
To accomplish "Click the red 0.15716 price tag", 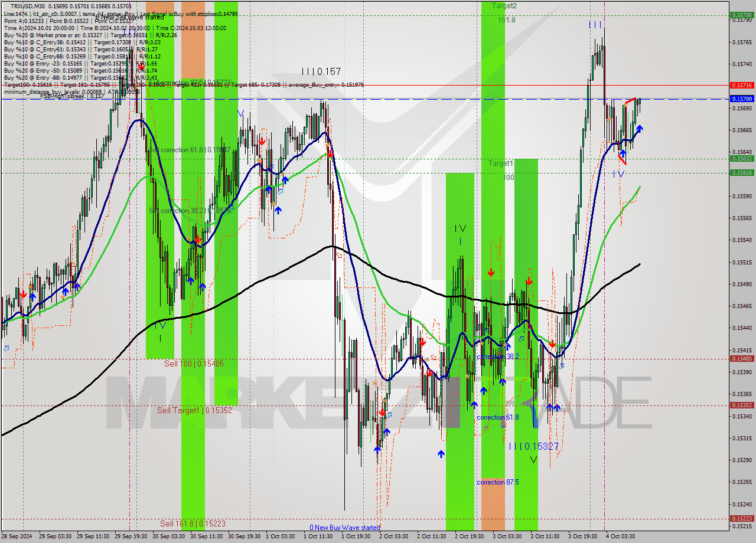I will pos(742,85).
